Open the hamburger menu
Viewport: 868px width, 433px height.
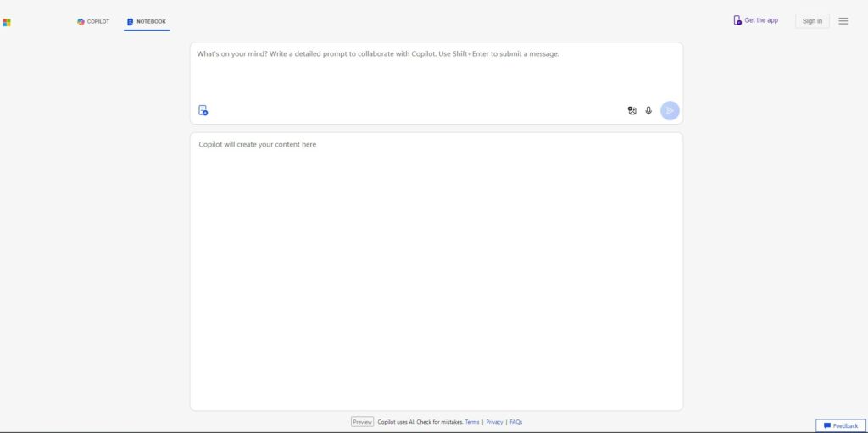[843, 21]
